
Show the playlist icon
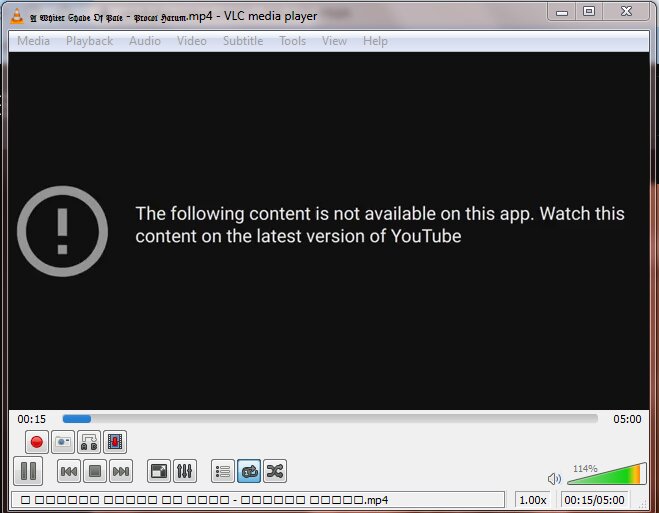(x=223, y=471)
